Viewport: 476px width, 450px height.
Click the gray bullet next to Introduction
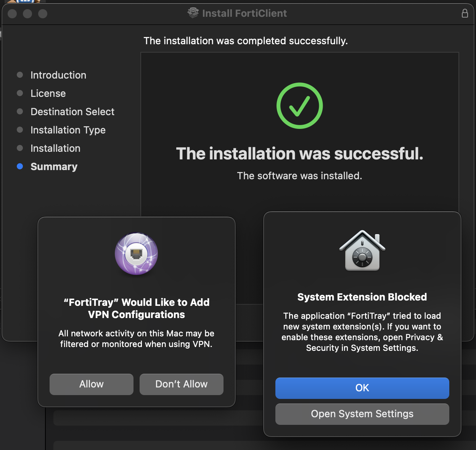click(20, 75)
